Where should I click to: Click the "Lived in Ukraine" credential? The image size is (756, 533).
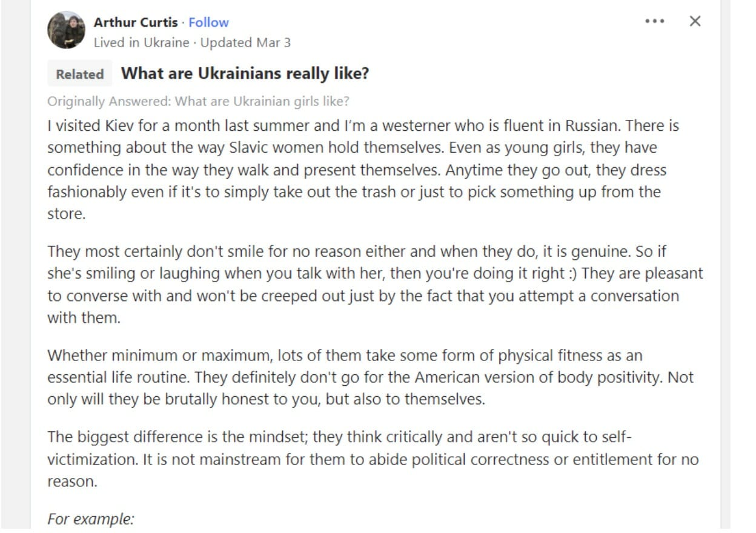coord(141,42)
